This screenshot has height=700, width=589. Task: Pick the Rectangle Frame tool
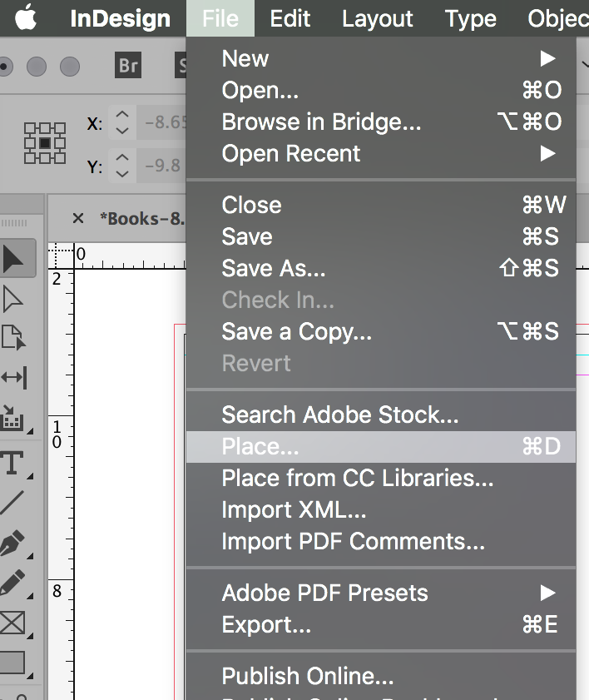14,622
